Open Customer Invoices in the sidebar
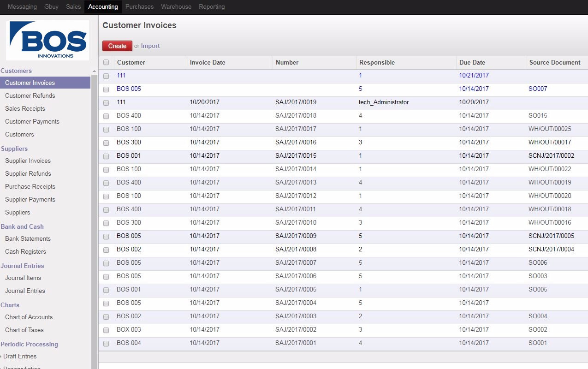Image resolution: width=588 pixels, height=369 pixels. coord(45,83)
